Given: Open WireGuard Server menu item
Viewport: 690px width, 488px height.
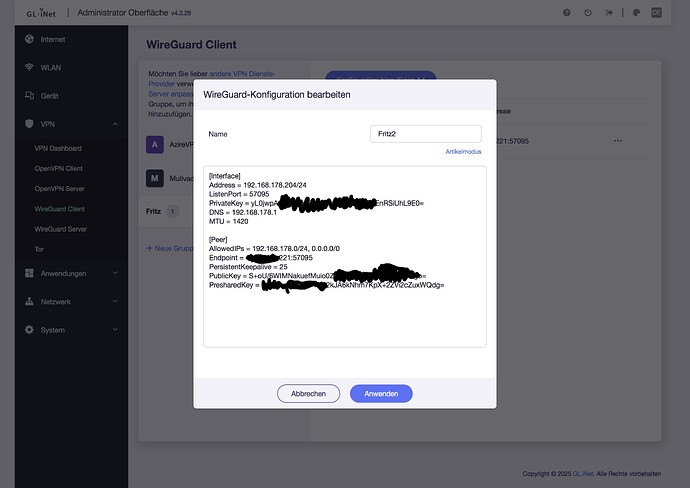Looking at the screenshot, I should point(61,229).
